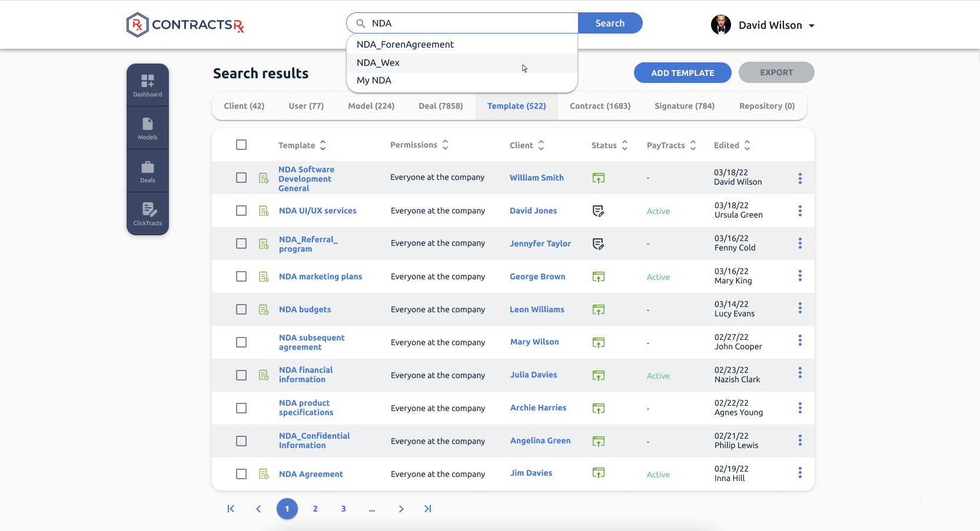Image resolution: width=980 pixels, height=531 pixels.
Task: Switch to Model (224) tab
Action: [371, 106]
